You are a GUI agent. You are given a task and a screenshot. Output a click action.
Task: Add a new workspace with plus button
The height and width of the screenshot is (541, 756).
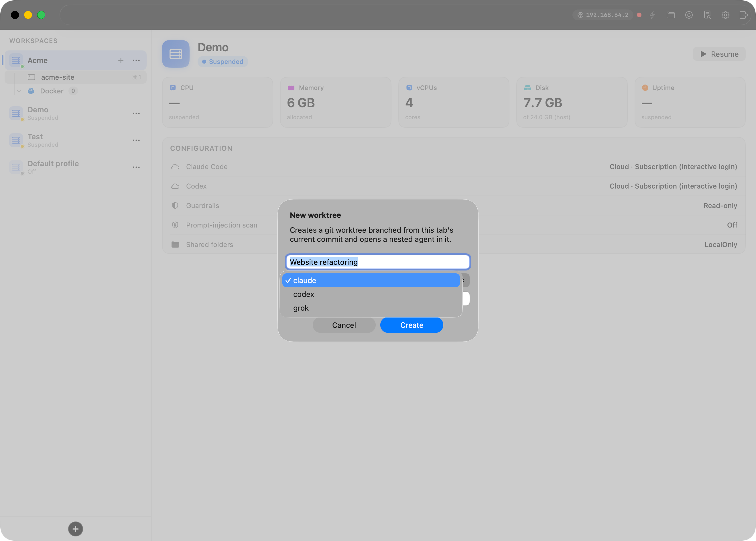tap(76, 529)
